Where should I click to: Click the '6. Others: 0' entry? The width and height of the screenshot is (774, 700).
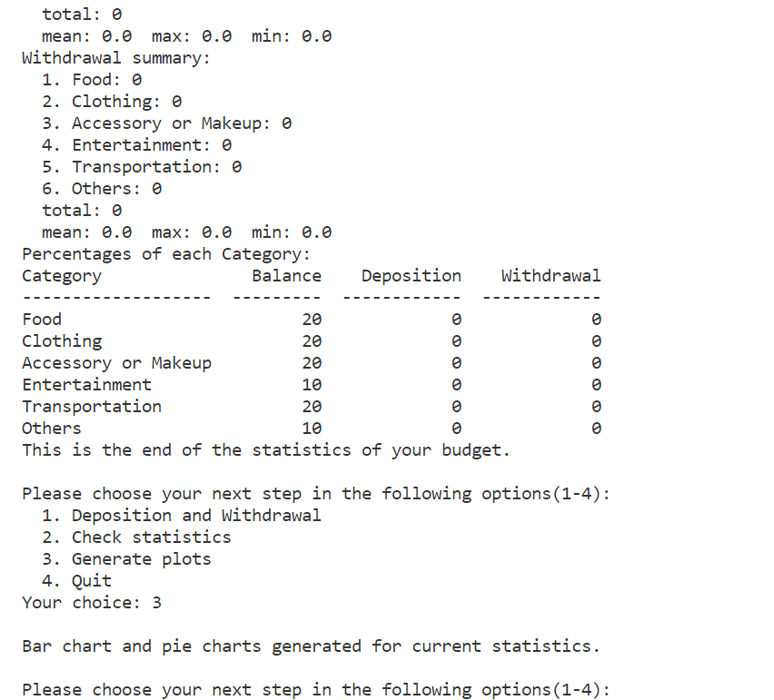coord(102,189)
